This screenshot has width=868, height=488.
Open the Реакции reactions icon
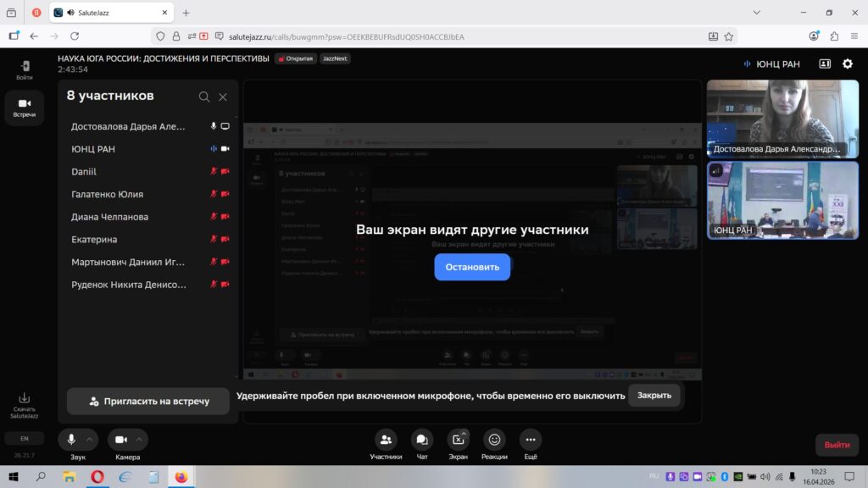pos(494,440)
